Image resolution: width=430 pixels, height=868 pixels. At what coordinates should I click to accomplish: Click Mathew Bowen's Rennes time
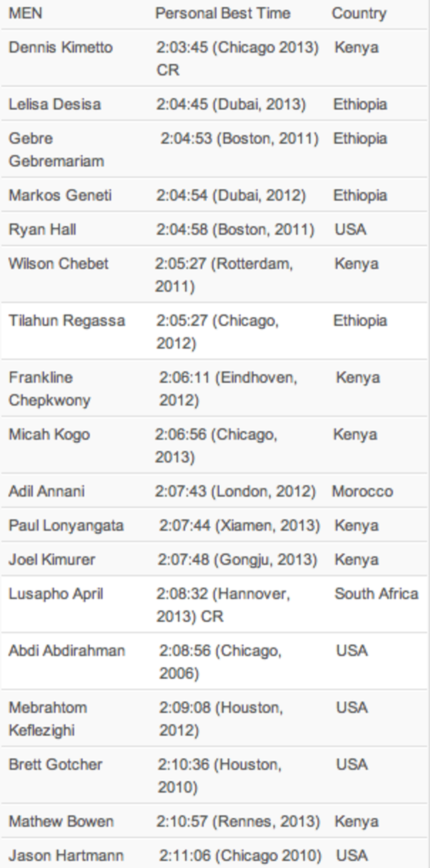(x=237, y=821)
